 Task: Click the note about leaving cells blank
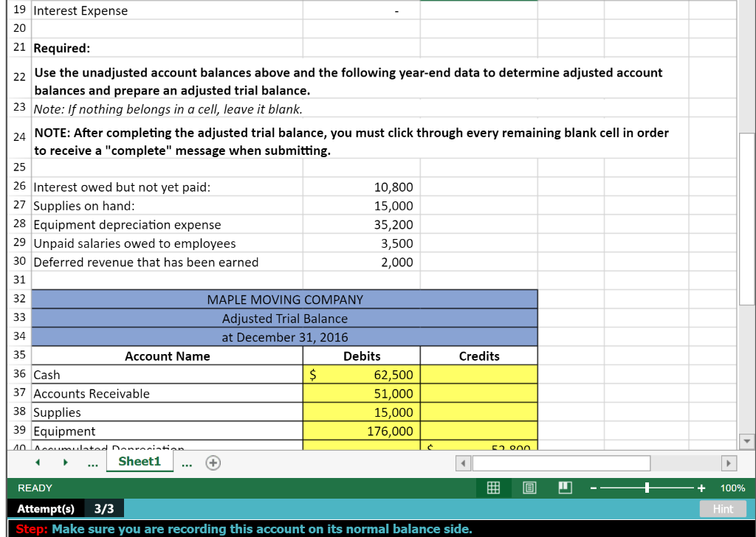[x=168, y=109]
